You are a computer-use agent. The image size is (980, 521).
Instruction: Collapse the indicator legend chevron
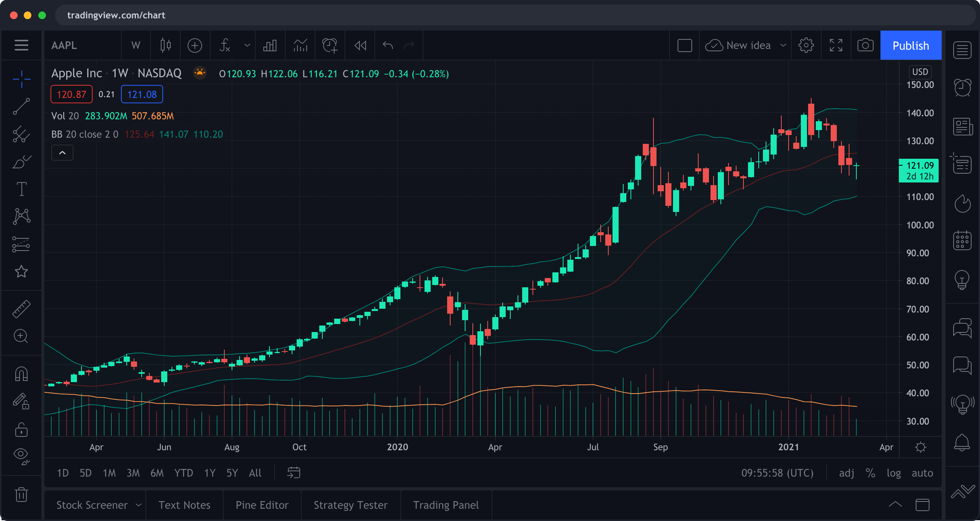pyautogui.click(x=62, y=153)
